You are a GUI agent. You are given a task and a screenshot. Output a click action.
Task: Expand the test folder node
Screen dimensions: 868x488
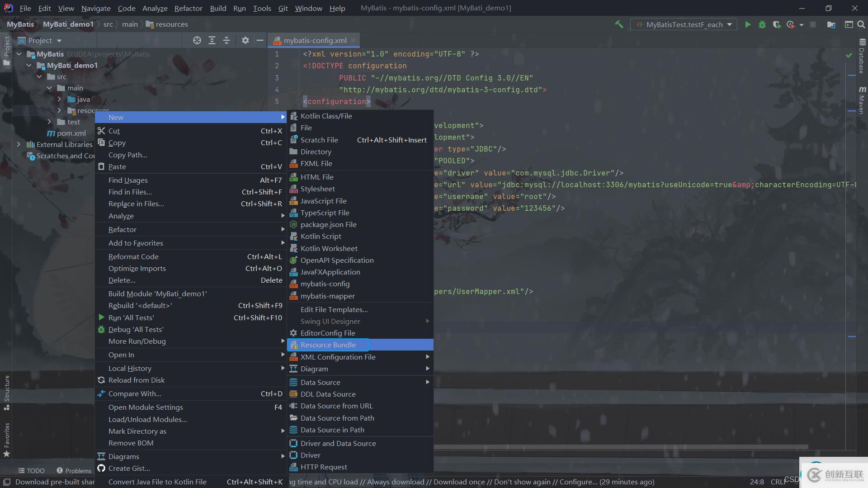49,122
